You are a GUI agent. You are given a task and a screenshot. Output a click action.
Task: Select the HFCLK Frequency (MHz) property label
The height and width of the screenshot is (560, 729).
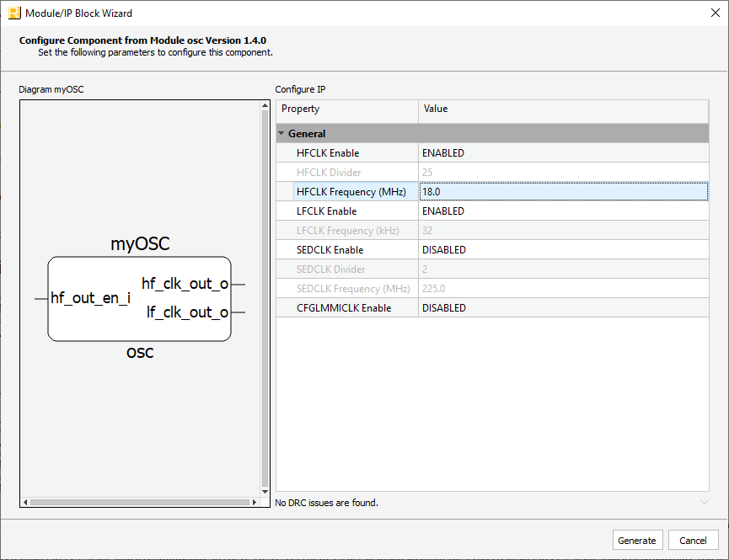pyautogui.click(x=351, y=191)
